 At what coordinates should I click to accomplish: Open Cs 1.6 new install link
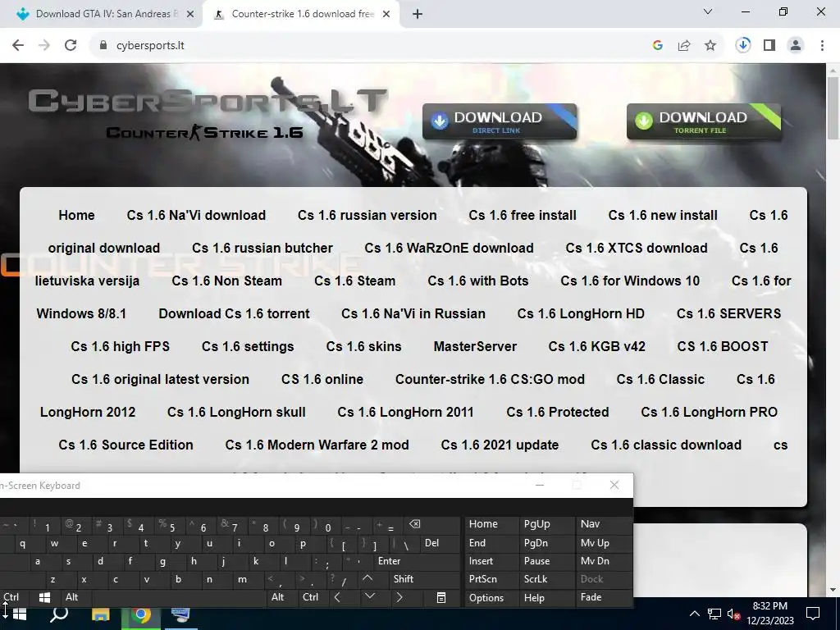coord(663,216)
